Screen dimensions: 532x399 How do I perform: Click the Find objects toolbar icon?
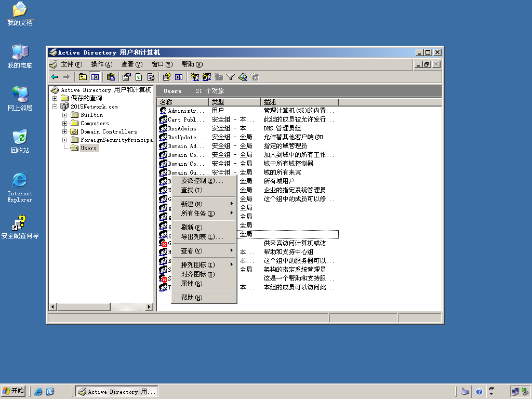pyautogui.click(x=243, y=77)
